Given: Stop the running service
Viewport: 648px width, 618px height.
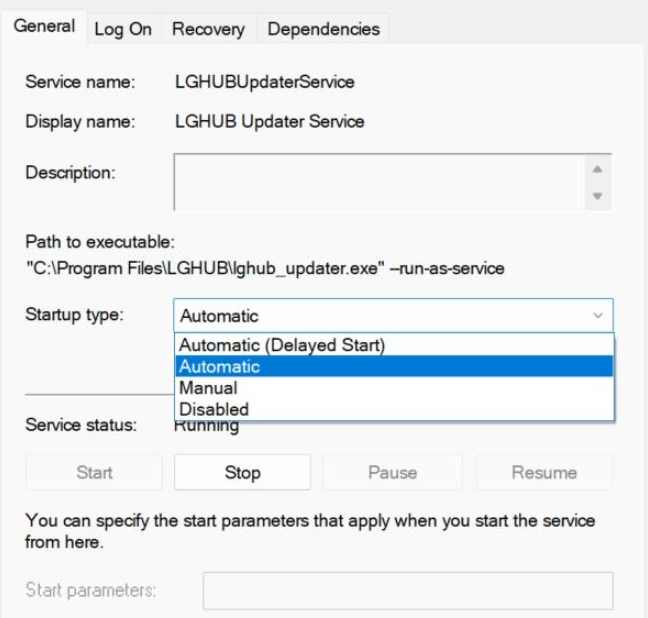Looking at the screenshot, I should (243, 472).
